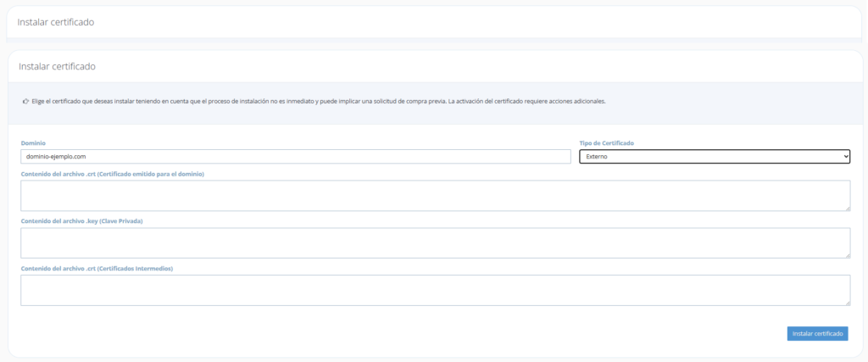Click the Clave Privada .key label
The image size is (868, 362).
point(81,221)
